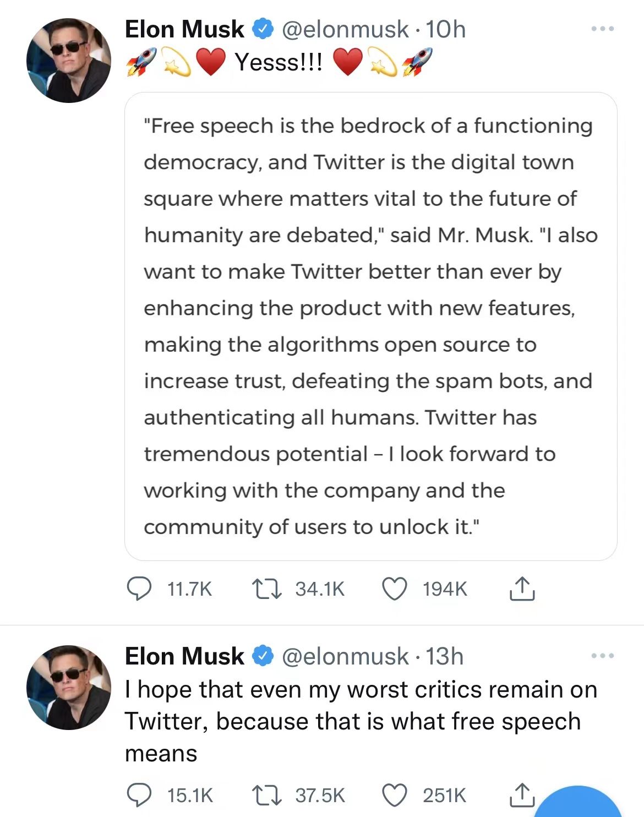Open Elon Musk avatar on first tweet
Screen dimensions: 644x817
pyautogui.click(x=69, y=61)
